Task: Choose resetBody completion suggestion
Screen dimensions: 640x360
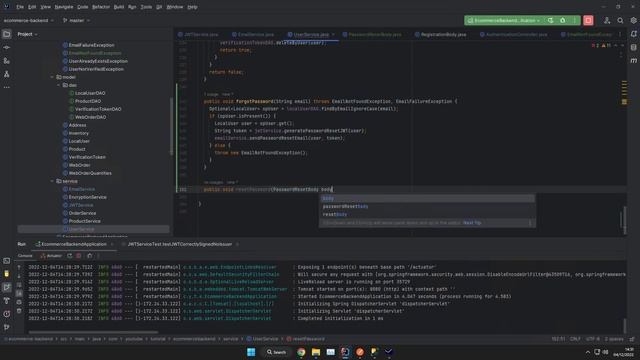Action: click(x=427, y=214)
